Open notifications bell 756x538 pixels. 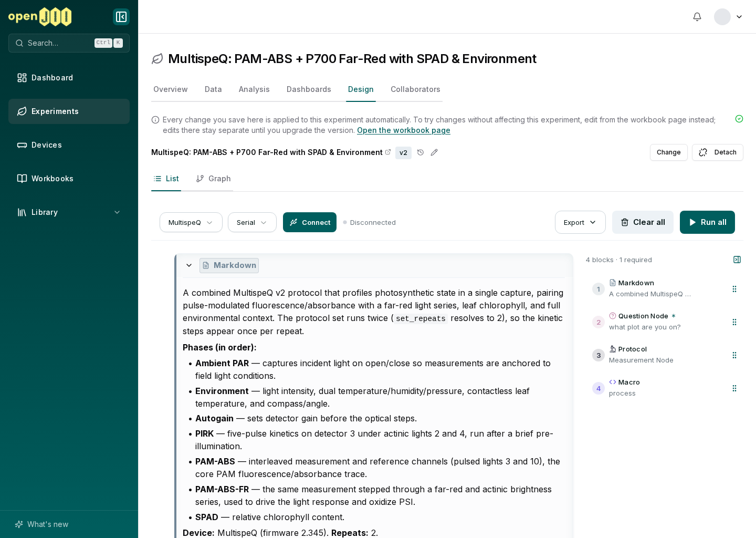697,17
